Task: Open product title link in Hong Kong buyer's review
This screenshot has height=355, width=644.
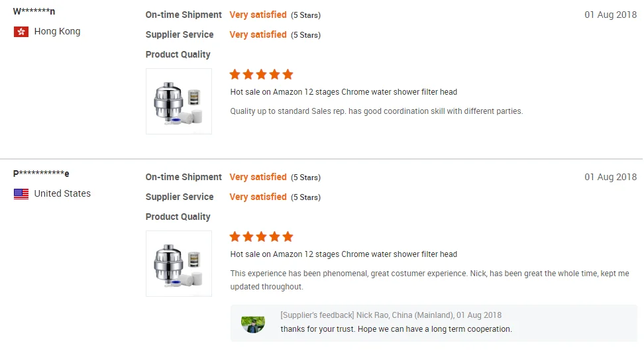Action: coord(343,92)
